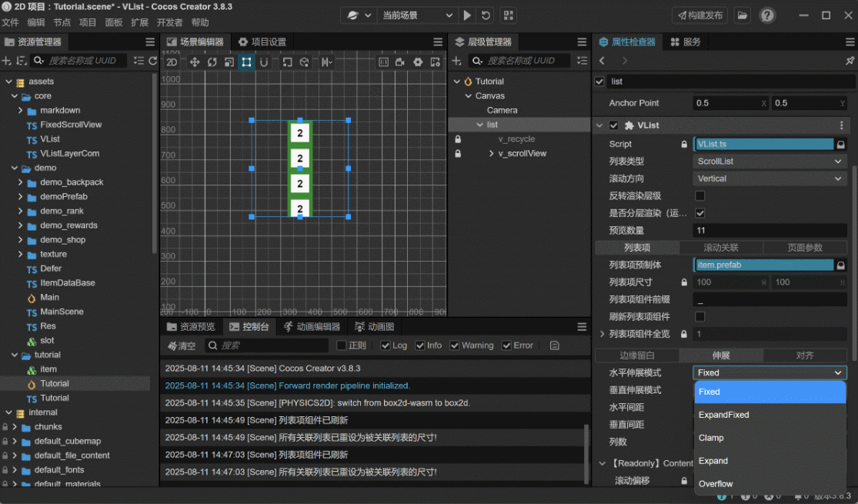
Task: Switch to the 项目设置 tab
Action: pyautogui.click(x=262, y=42)
